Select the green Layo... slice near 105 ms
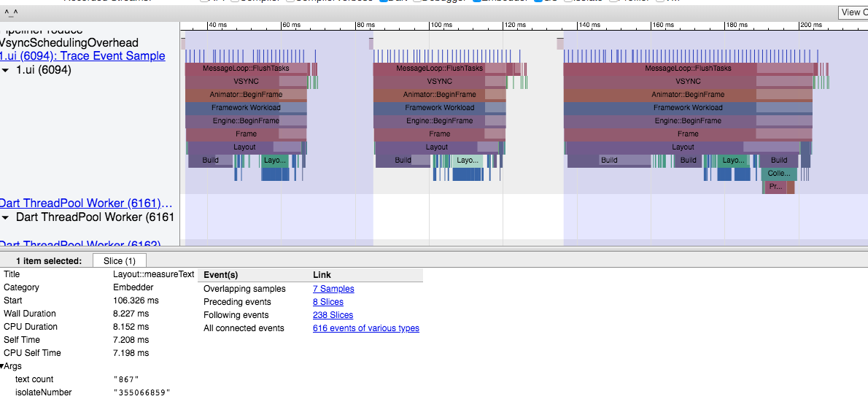This screenshot has width=868, height=407. [468, 160]
